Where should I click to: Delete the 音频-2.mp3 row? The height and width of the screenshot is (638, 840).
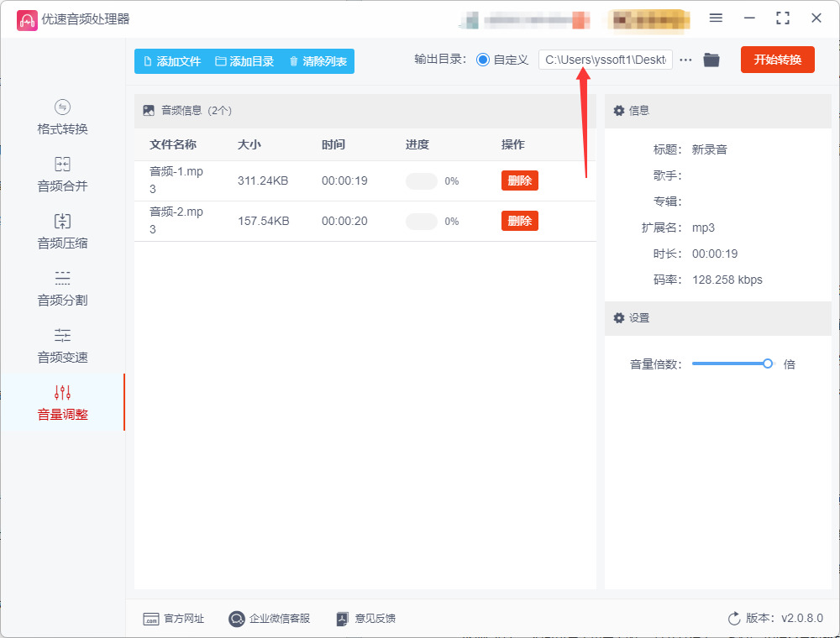pos(520,221)
